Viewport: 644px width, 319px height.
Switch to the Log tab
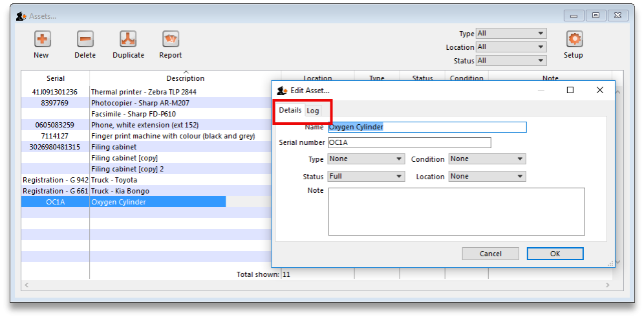313,111
